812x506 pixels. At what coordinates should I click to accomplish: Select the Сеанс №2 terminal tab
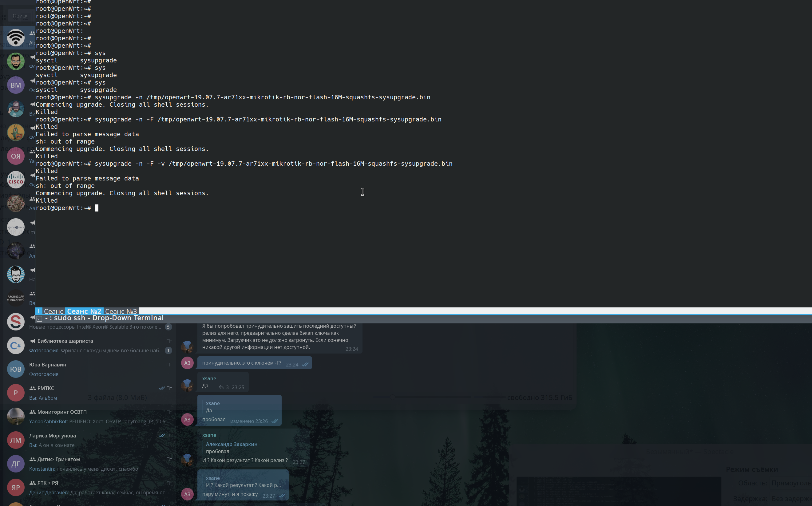click(x=84, y=311)
